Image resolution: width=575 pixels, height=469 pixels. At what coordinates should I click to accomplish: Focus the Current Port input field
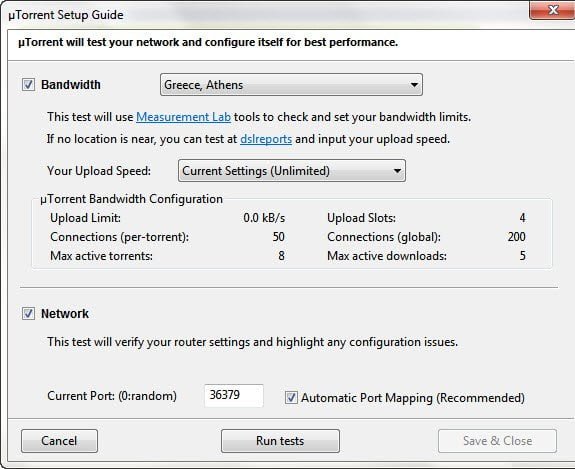234,395
